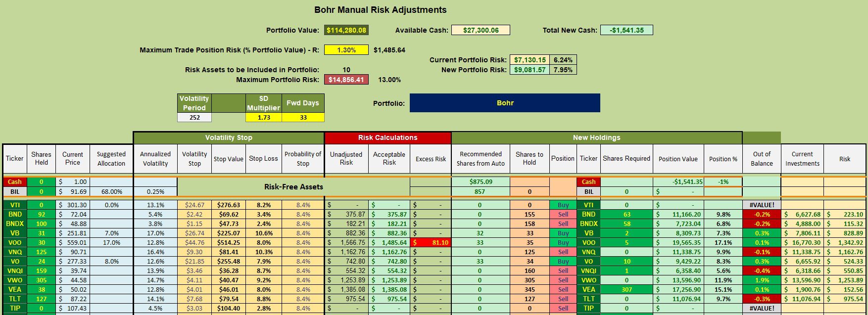The image size is (868, 315).
Task: Click VOO position percent 17.1%
Action: point(723,243)
